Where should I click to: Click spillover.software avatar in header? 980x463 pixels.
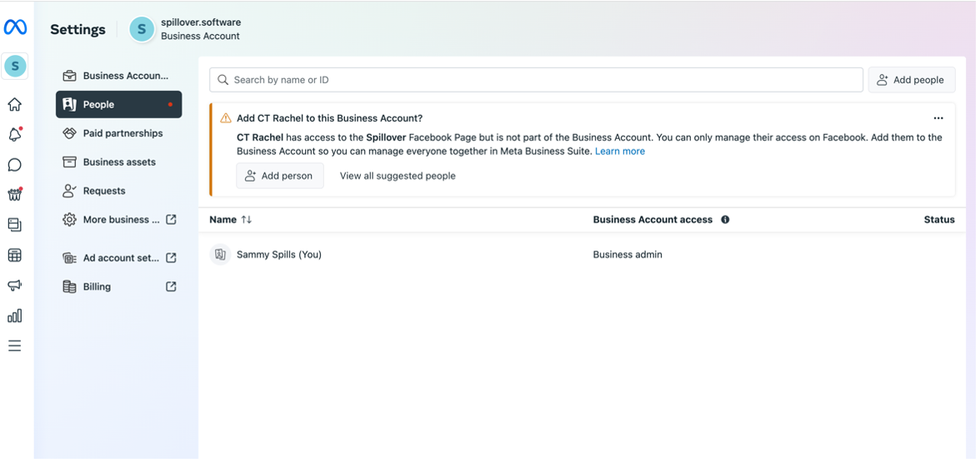tap(142, 29)
